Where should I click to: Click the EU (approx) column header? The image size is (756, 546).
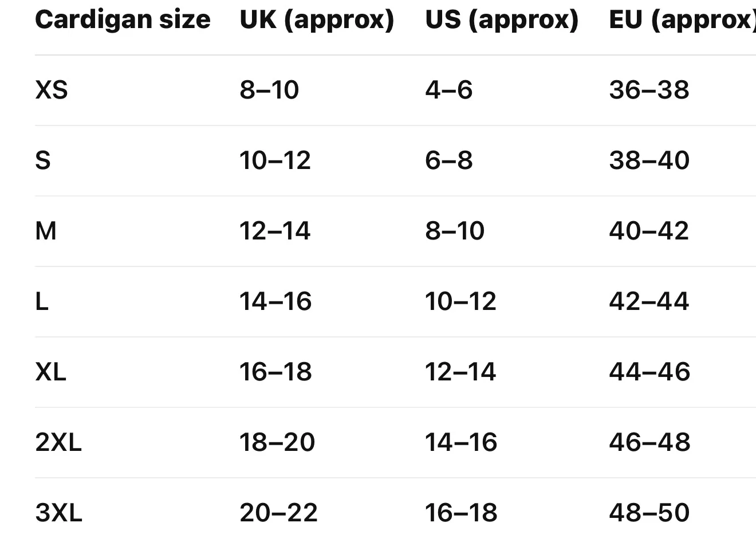click(x=682, y=20)
